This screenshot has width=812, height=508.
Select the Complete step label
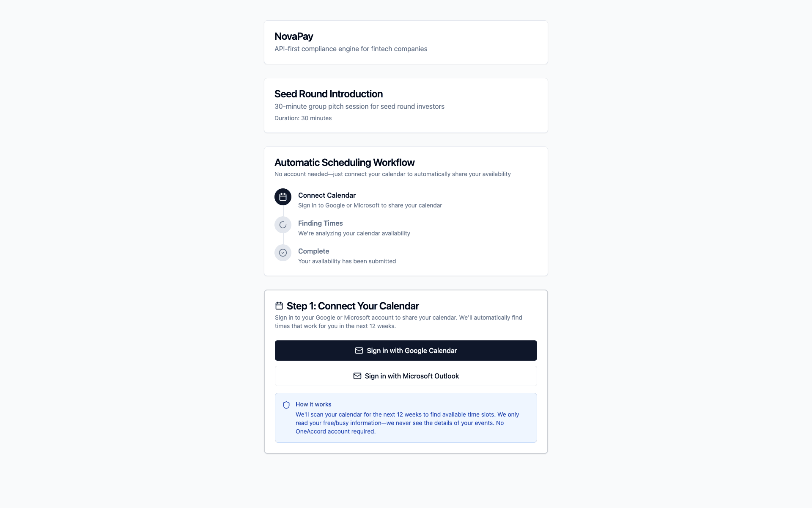[313, 251]
